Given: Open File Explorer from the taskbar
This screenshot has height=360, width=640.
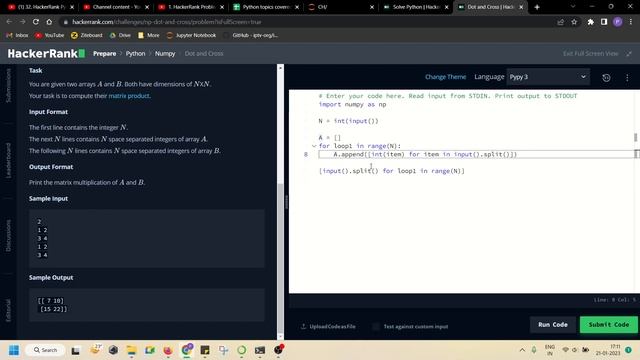Looking at the screenshot, I should pyautogui.click(x=131, y=350).
